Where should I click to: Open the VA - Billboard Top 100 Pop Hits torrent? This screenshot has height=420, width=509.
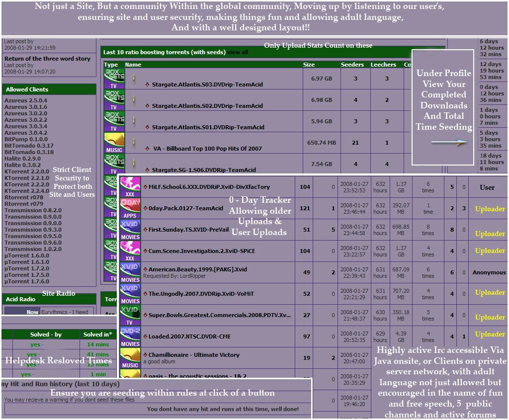[207, 149]
